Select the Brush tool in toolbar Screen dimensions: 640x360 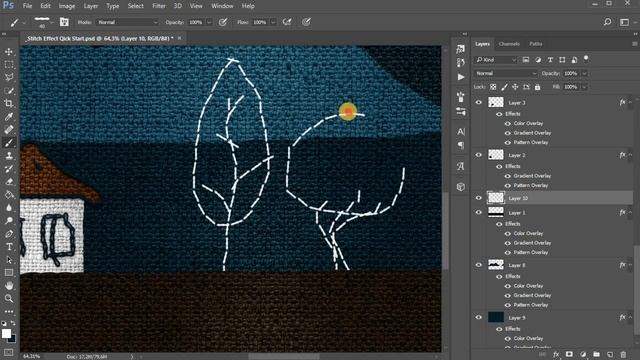9,143
